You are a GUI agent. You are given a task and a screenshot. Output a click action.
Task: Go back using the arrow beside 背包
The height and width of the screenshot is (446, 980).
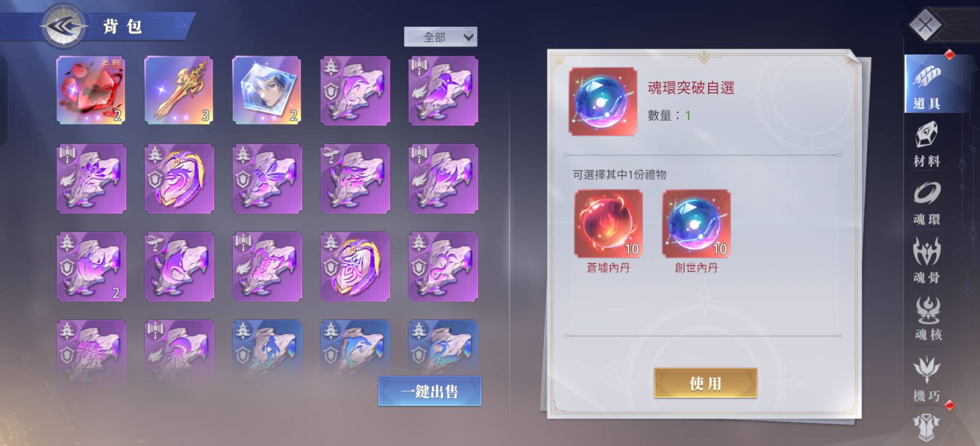point(63,26)
